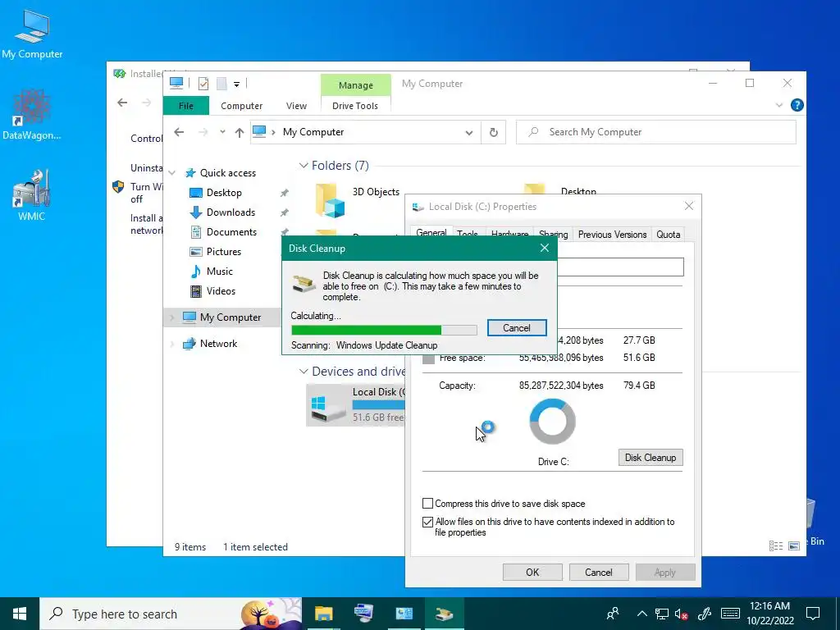Screen dimensions: 840x630
Task: Select Music in navigation pane
Action: tap(219, 272)
